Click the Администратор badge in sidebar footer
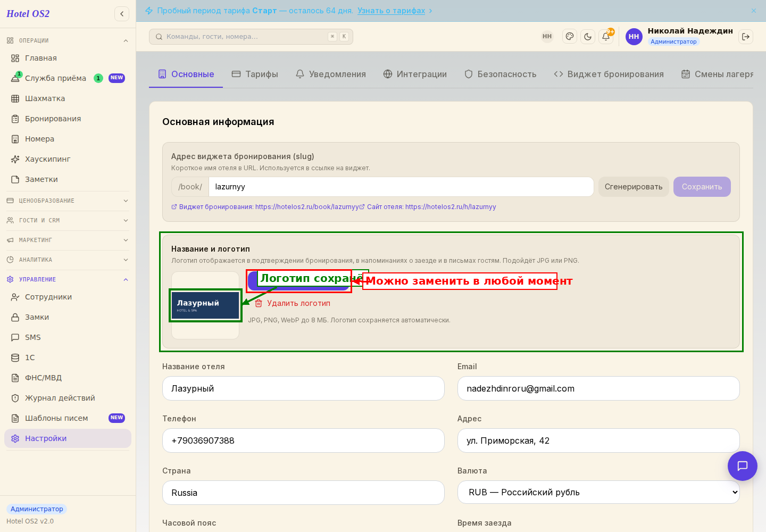Image resolution: width=766 pixels, height=532 pixels. pyautogui.click(x=37, y=509)
